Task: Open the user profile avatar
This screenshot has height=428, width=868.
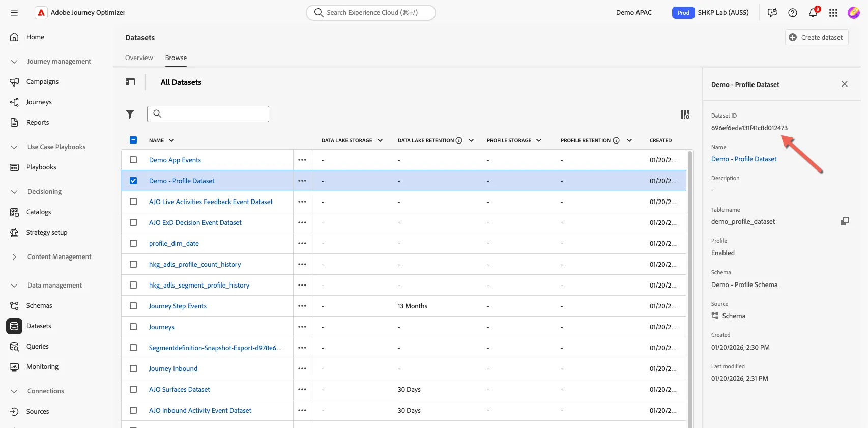Action: point(854,13)
